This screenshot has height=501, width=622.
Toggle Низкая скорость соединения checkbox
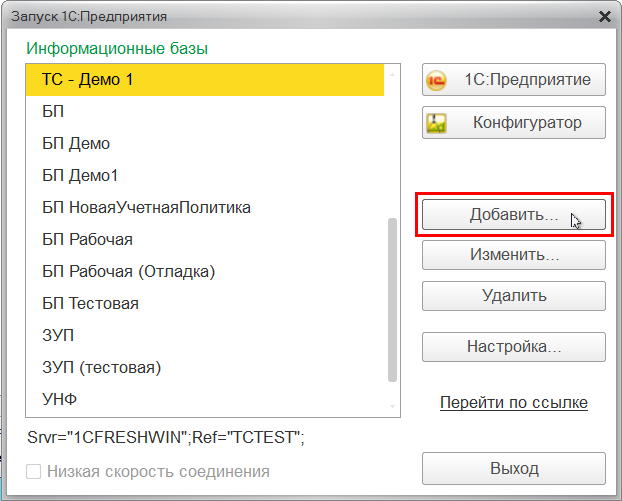coord(33,472)
